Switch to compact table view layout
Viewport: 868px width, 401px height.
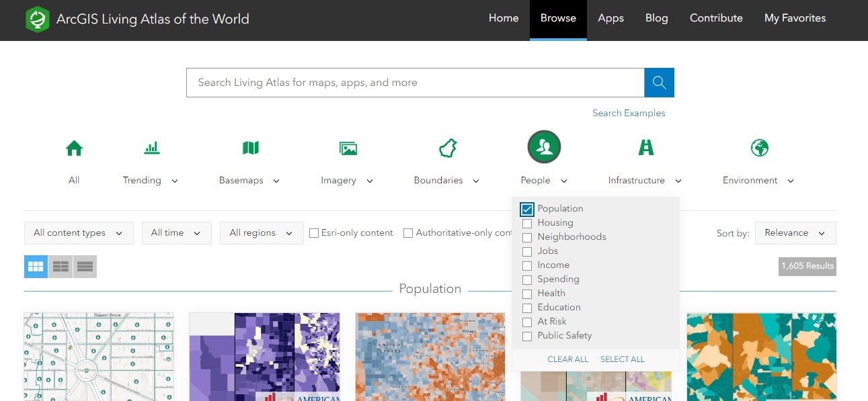85,267
